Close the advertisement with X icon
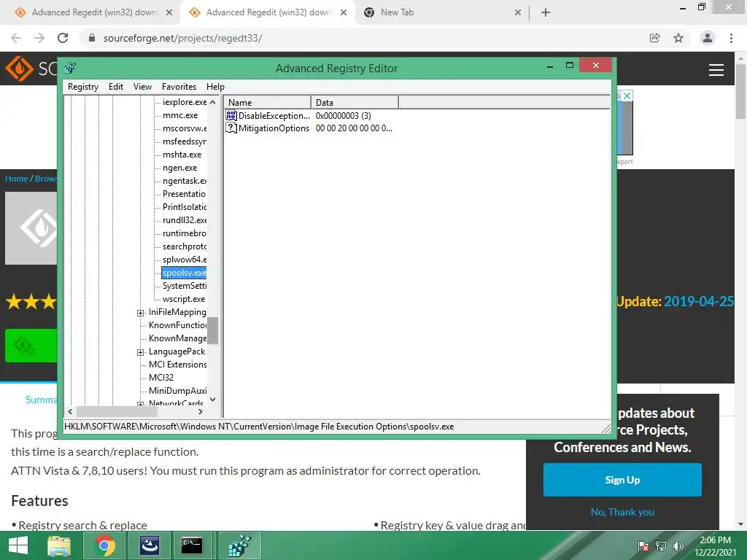This screenshot has width=747, height=560. click(627, 96)
